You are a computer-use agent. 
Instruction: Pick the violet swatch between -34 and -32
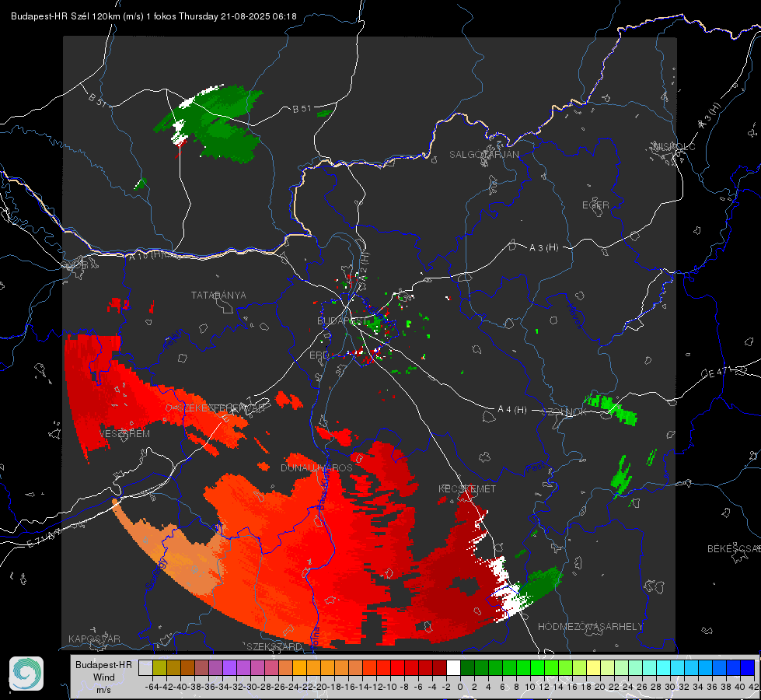click(x=229, y=668)
